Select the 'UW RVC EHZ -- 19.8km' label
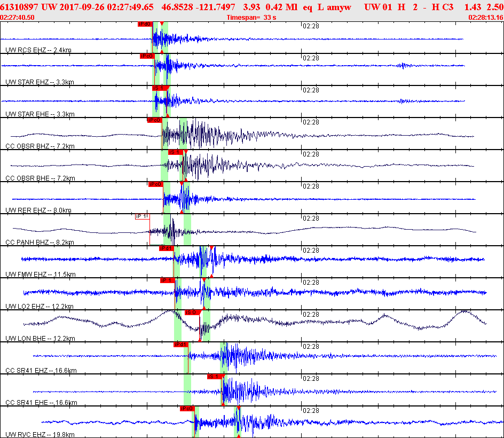 tap(40, 434)
